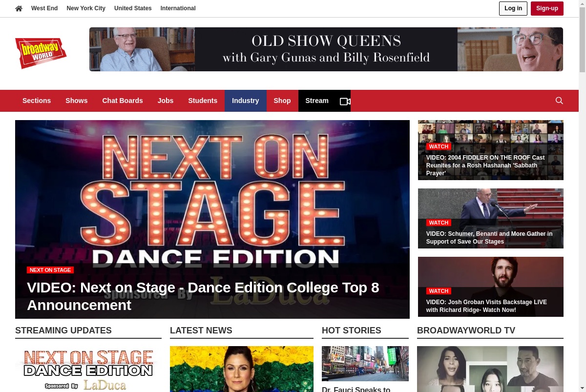Screen dimensions: 586x392
Task: Open the Streaming Updates section heading
Action: tap(63, 330)
